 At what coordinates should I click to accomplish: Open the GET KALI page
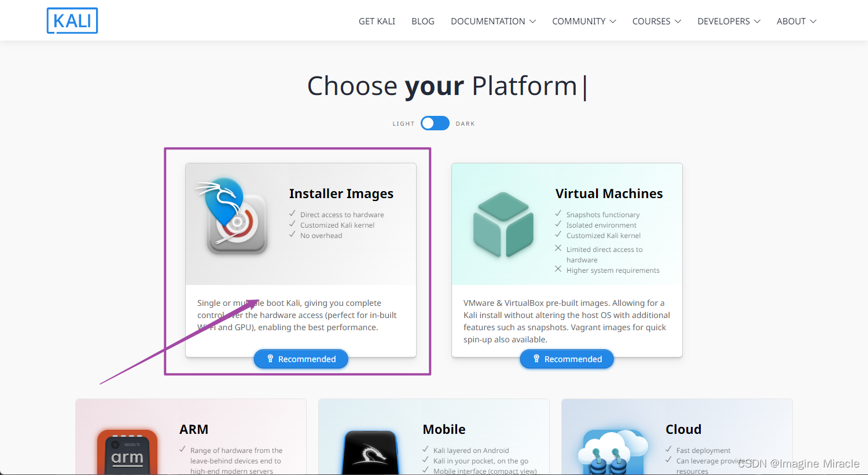(x=377, y=21)
